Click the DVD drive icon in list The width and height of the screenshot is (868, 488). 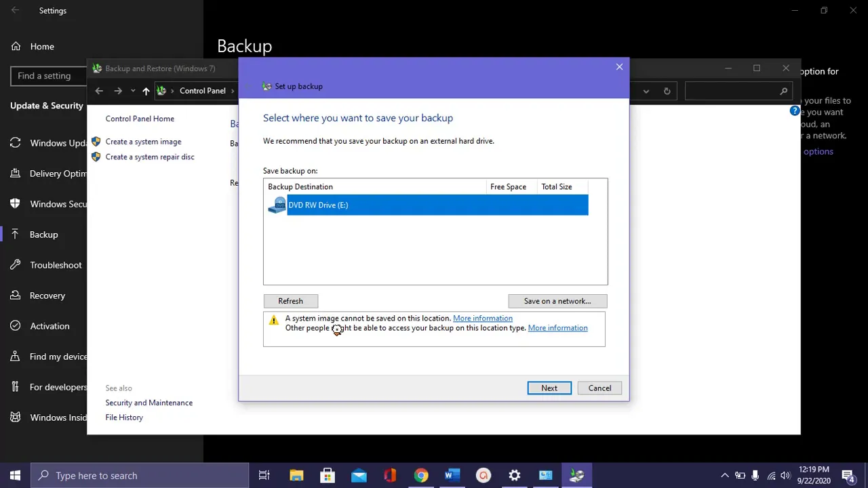pos(277,205)
